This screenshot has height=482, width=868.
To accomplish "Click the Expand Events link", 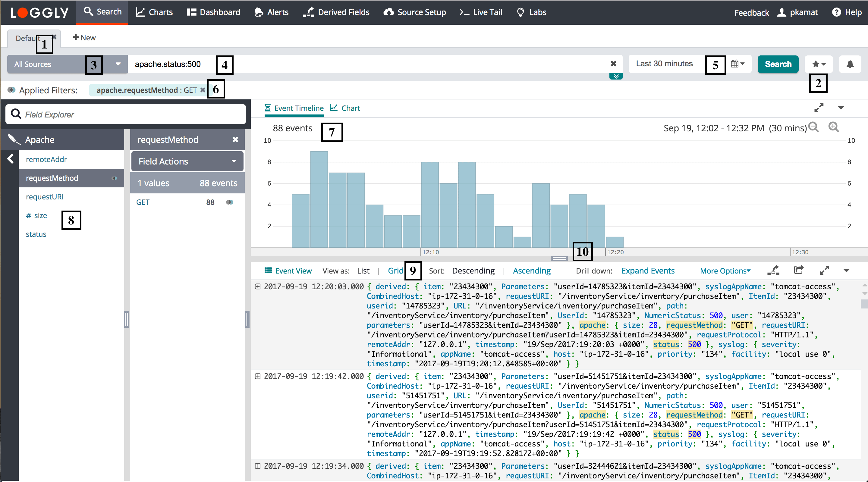I will point(648,271).
